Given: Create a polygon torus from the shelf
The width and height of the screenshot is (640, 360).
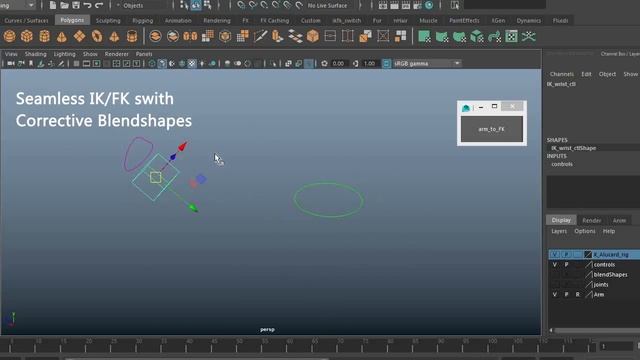Looking at the screenshot, I should point(97,36).
